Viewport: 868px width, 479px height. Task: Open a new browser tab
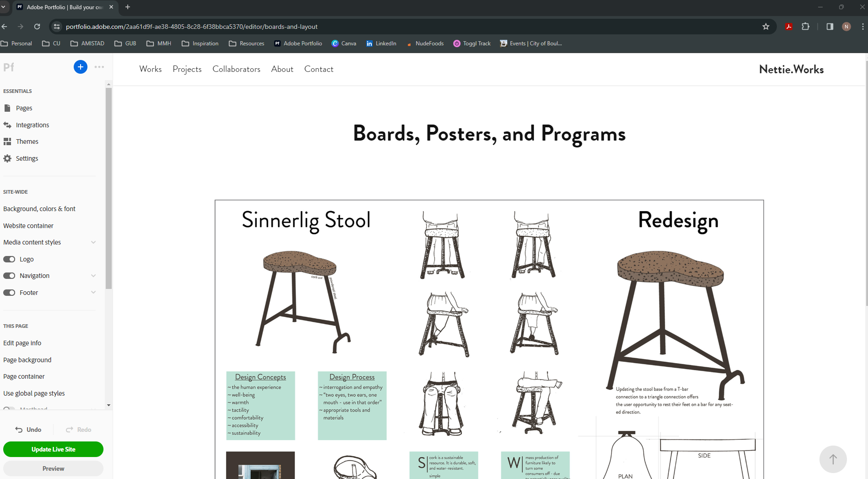(128, 7)
